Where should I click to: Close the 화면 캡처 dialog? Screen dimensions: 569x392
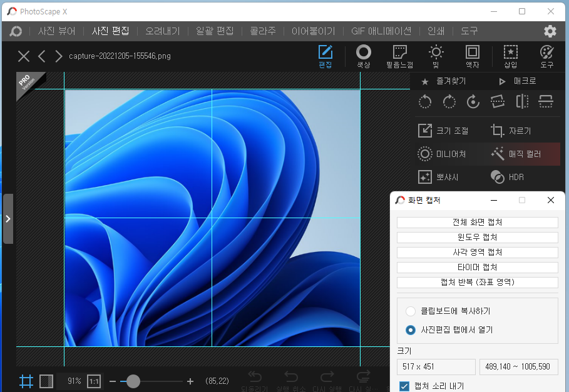click(551, 200)
